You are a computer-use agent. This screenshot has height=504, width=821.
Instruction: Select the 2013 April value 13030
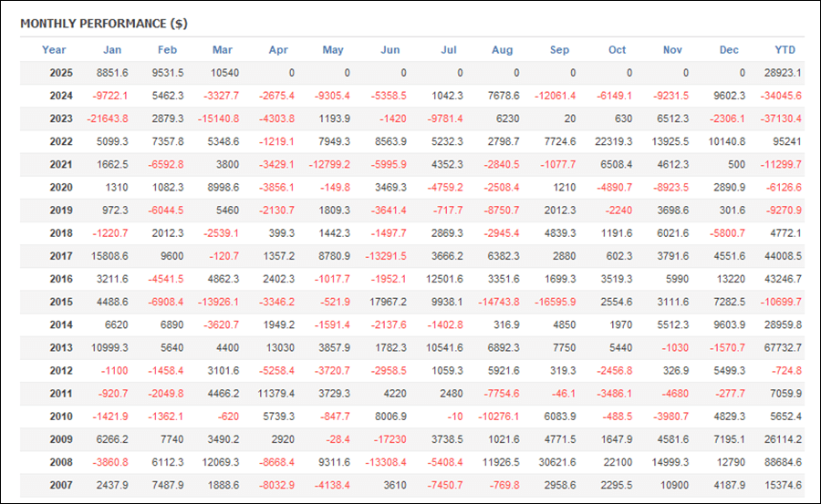point(280,347)
